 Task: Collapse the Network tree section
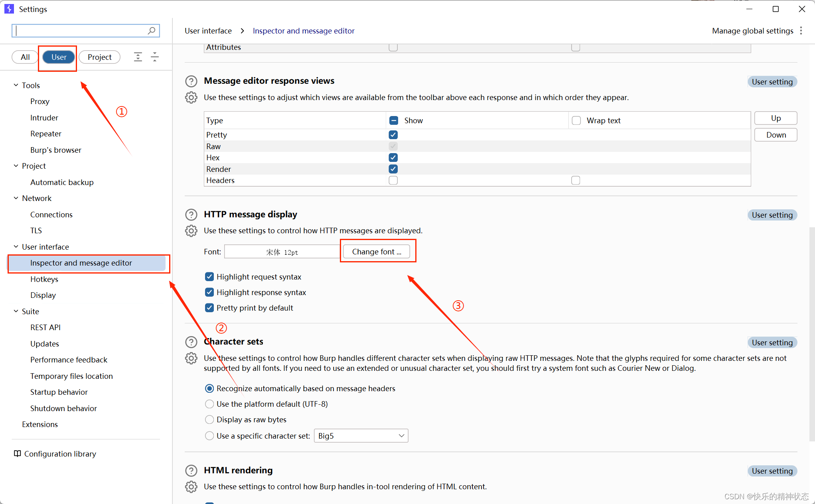pyautogui.click(x=16, y=198)
